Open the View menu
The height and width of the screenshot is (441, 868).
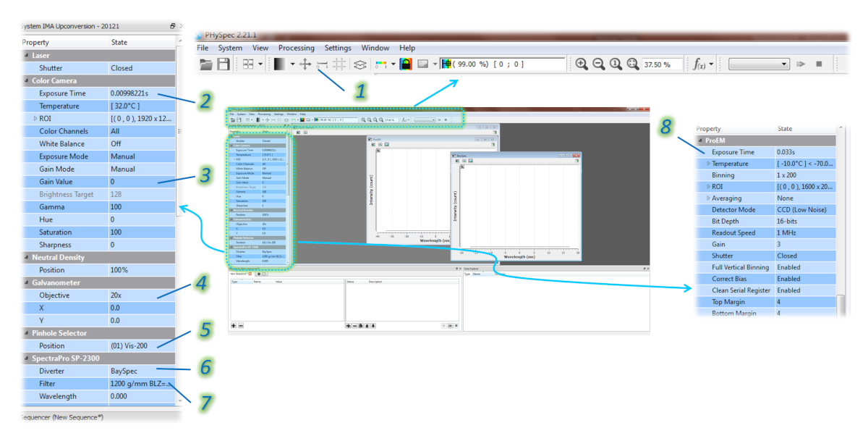click(260, 48)
